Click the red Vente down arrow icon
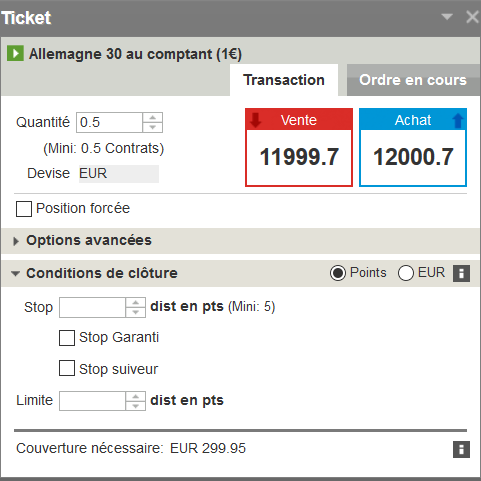This screenshot has height=481, width=481. click(256, 120)
